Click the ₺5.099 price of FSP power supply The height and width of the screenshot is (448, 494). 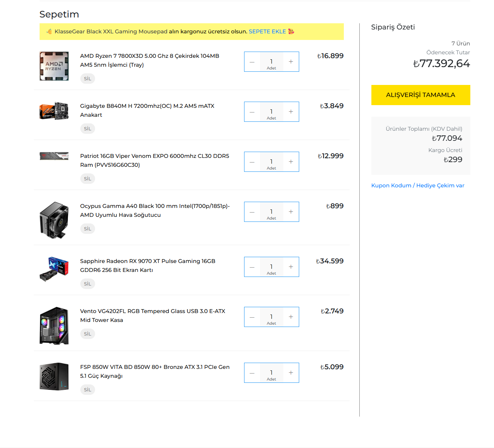coord(332,367)
